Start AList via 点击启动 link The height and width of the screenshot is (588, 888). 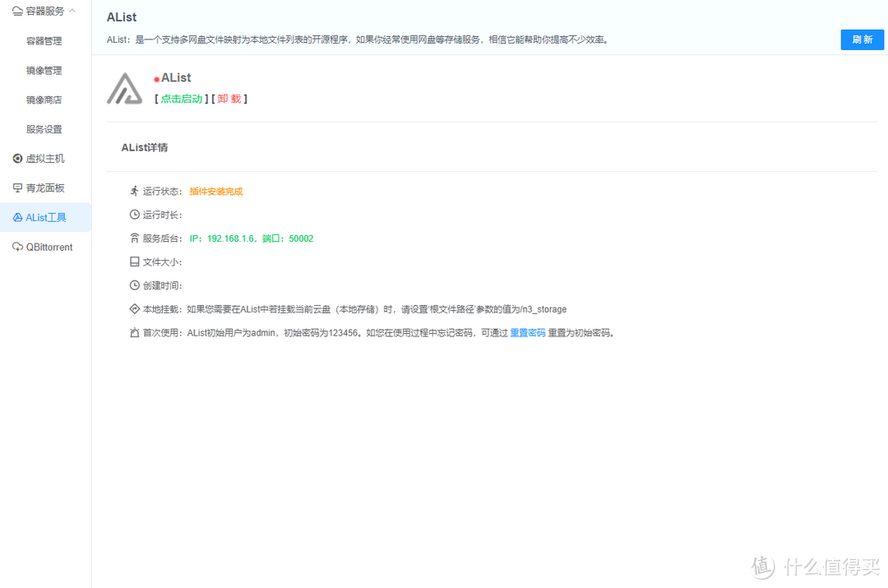[181, 99]
